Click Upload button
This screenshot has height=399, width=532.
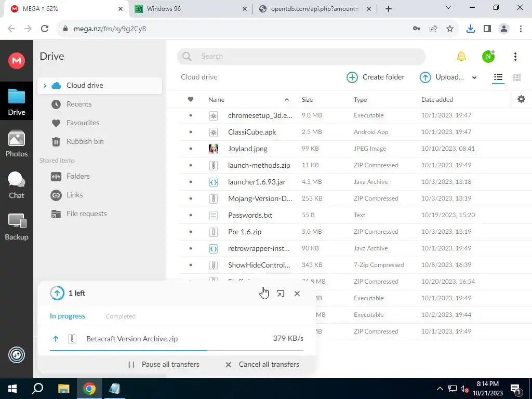pyautogui.click(x=442, y=77)
